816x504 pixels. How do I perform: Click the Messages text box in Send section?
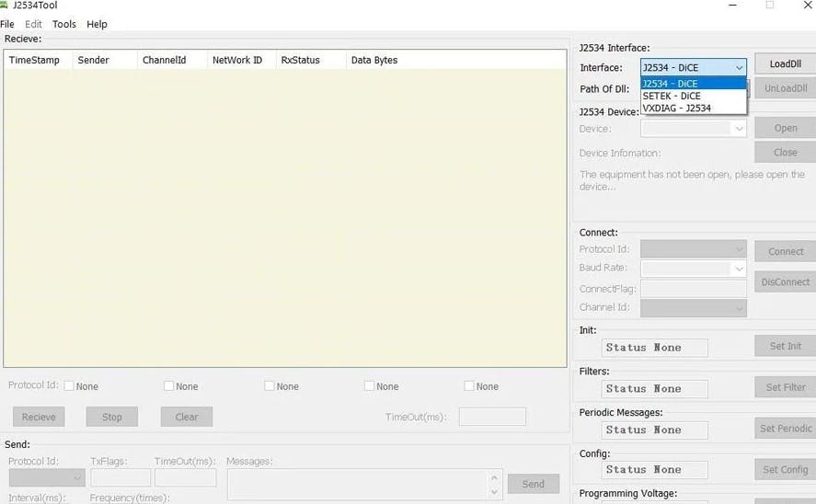359,483
